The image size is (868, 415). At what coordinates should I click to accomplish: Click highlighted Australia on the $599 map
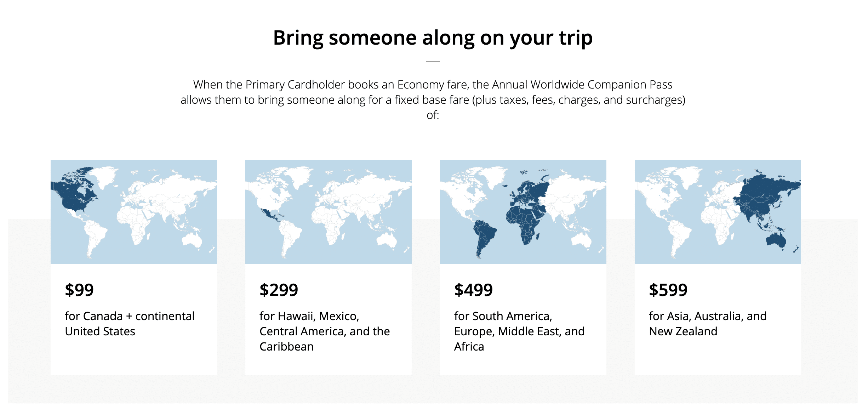776,241
